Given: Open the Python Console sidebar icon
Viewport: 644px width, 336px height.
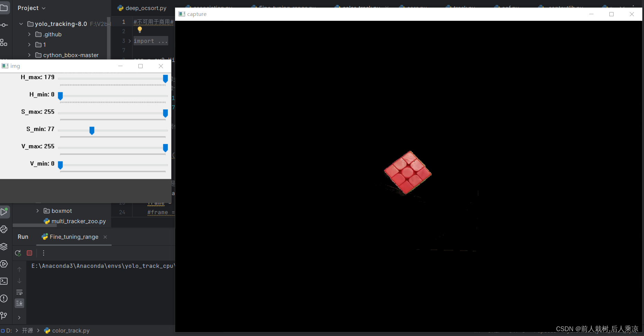Looking at the screenshot, I should [4, 229].
